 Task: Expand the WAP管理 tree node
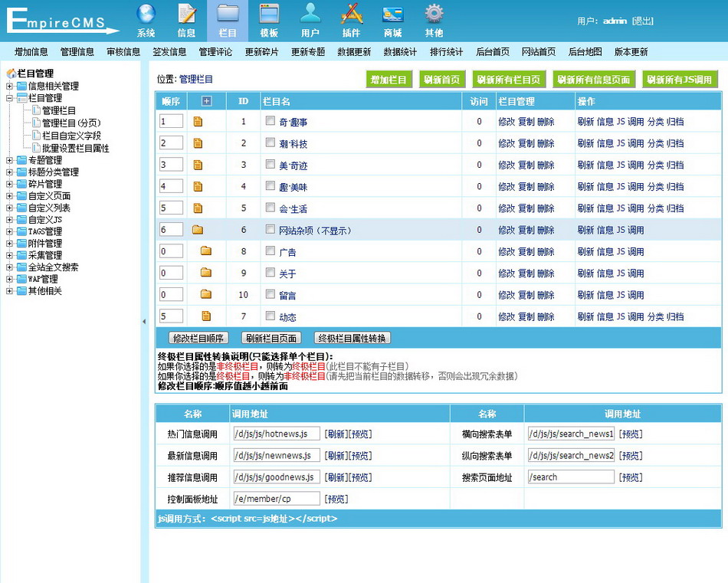point(9,279)
